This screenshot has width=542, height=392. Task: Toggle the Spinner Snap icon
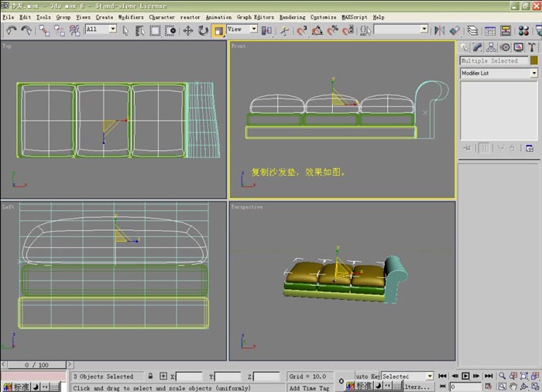pos(348,31)
